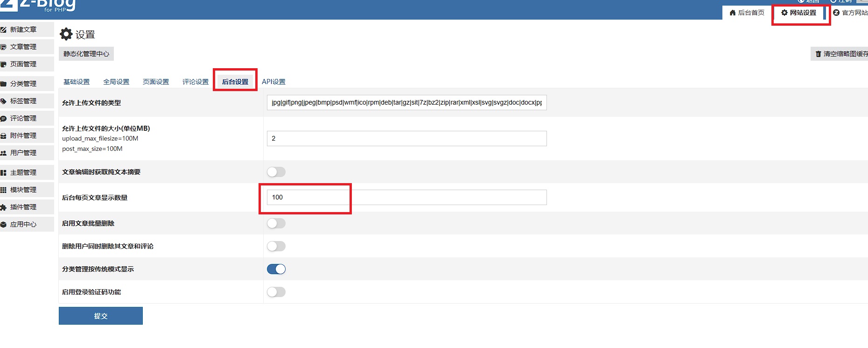Click the 用户管理 people icon
The image size is (868, 348).
point(3,153)
